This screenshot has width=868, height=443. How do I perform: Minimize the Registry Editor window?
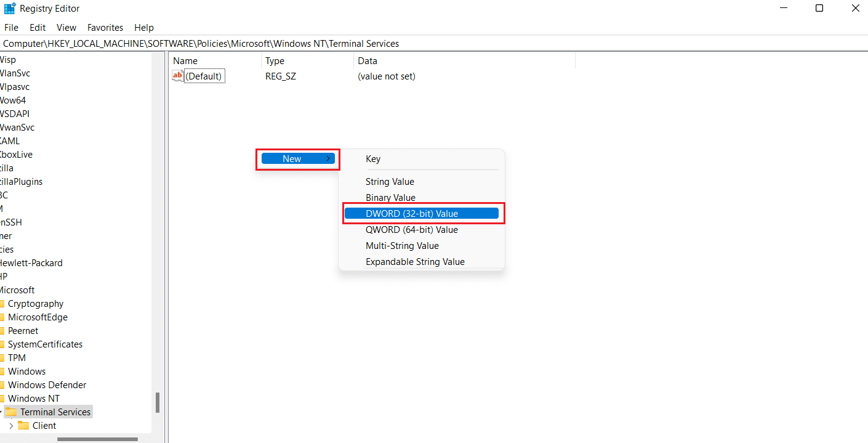(783, 9)
